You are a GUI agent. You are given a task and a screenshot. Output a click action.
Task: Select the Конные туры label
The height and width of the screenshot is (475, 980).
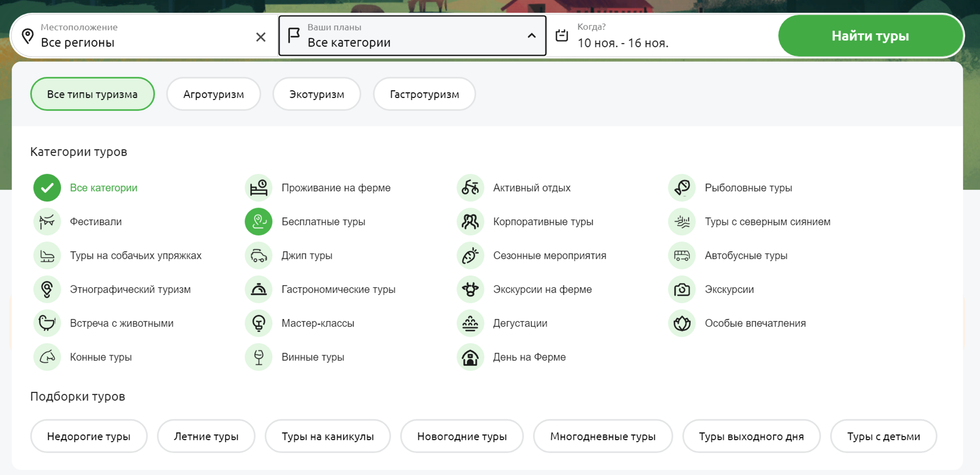click(x=101, y=357)
